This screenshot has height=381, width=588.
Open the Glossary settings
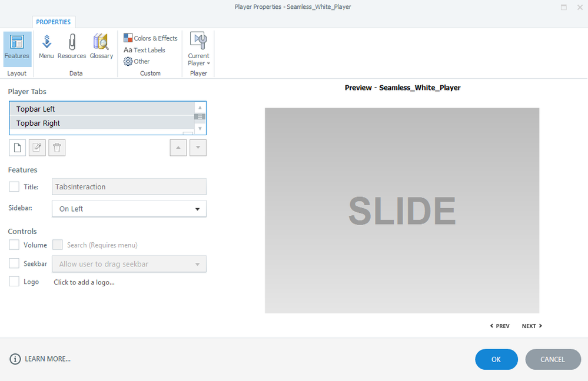coord(101,47)
